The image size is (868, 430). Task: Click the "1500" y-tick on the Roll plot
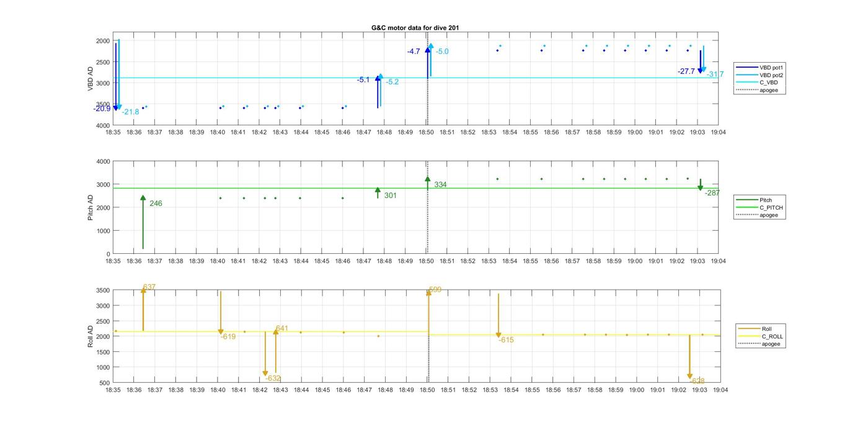tap(103, 352)
